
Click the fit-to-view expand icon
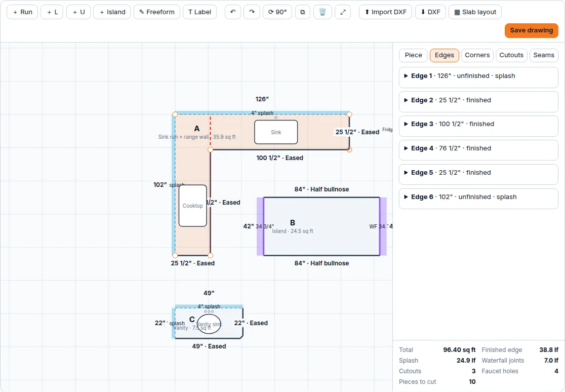(343, 12)
